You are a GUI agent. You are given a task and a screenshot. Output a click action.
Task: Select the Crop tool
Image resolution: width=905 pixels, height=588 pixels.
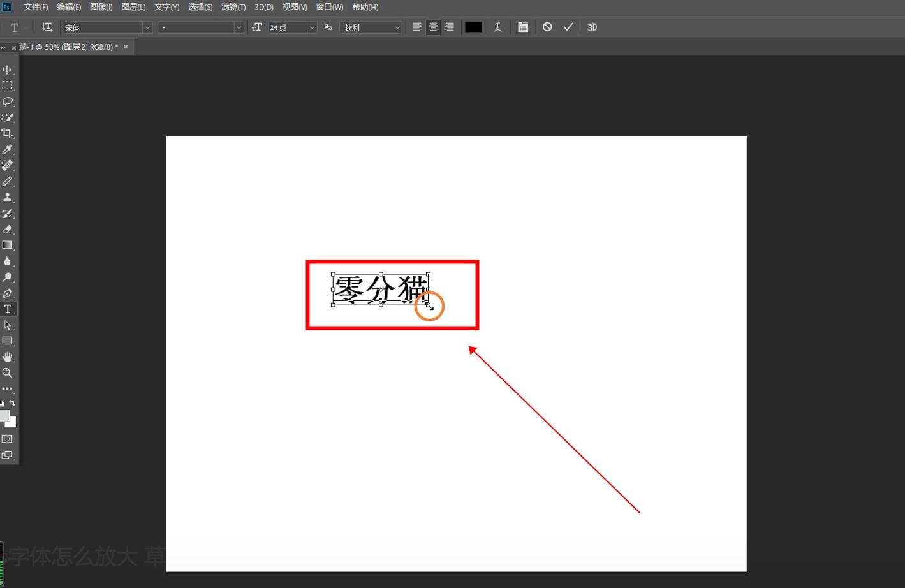pos(8,133)
